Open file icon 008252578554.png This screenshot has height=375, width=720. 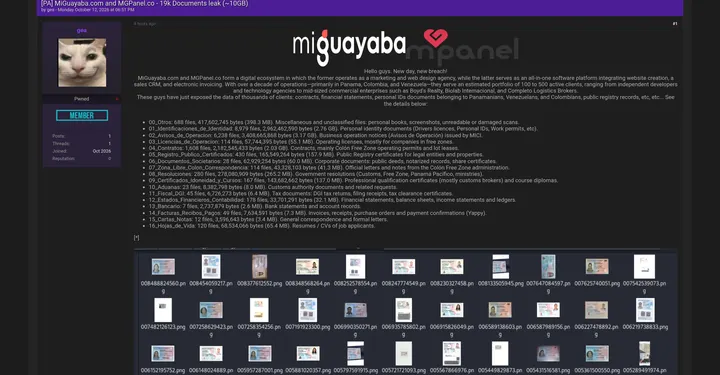pos(355,267)
